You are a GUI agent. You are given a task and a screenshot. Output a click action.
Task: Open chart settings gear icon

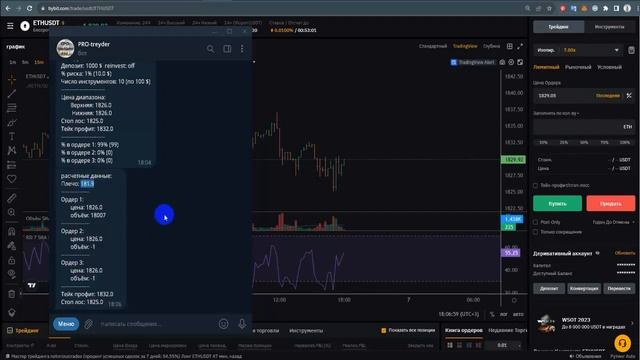tap(511, 62)
